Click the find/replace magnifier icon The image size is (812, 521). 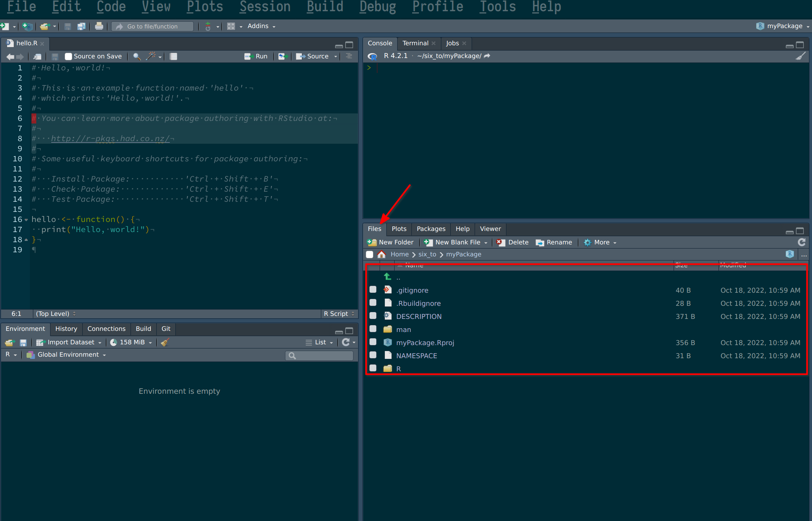click(x=137, y=57)
